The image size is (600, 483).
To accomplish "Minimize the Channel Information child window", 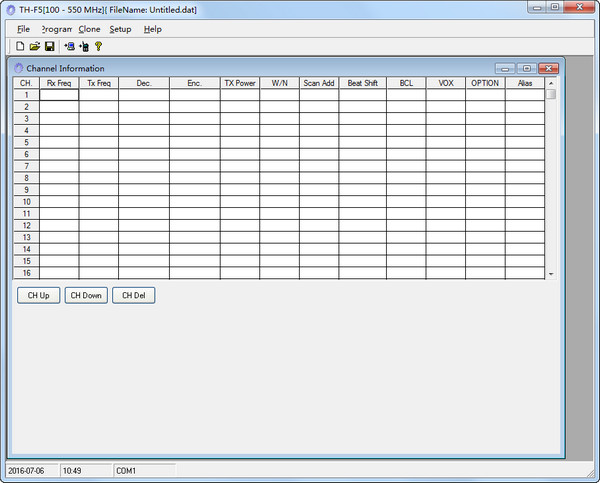I will pyautogui.click(x=505, y=69).
